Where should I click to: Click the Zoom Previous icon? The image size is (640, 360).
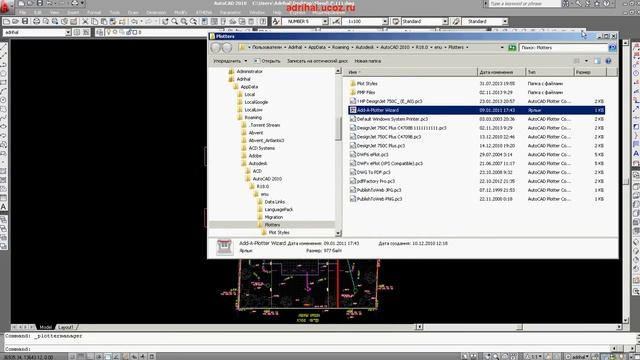click(x=193, y=21)
